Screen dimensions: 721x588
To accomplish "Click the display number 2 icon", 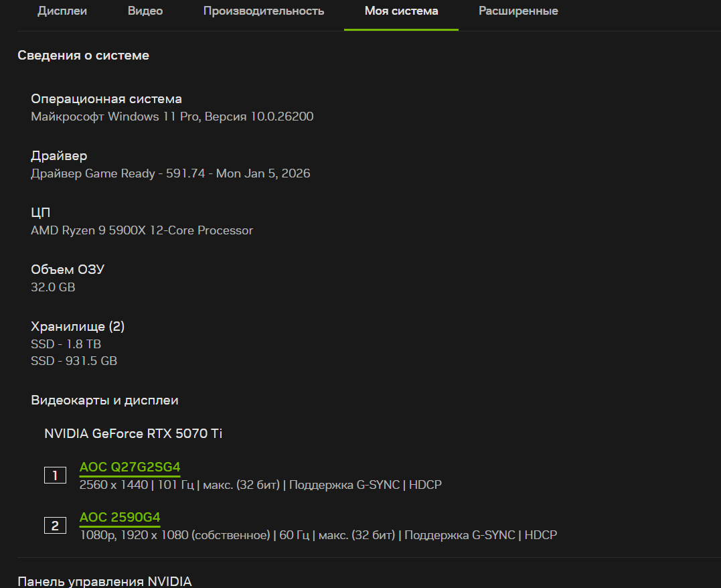I will pyautogui.click(x=55, y=526).
